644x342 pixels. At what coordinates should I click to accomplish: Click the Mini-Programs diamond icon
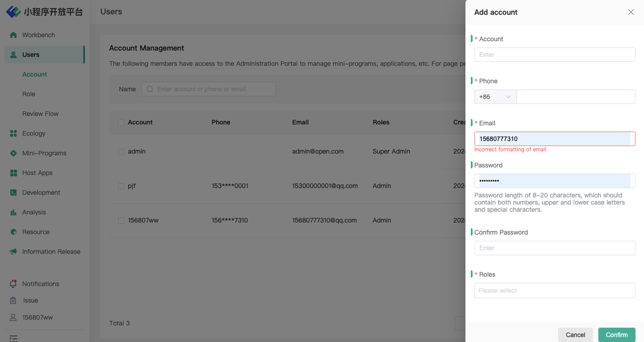pos(14,153)
